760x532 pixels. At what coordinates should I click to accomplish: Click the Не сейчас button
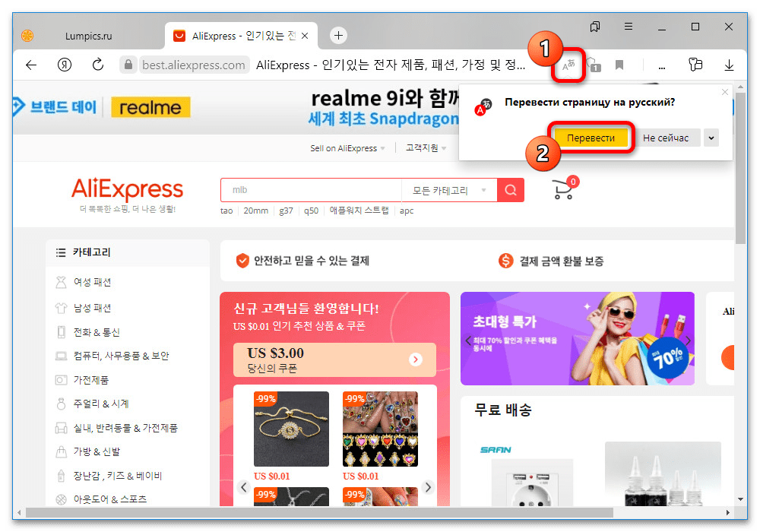(x=666, y=138)
